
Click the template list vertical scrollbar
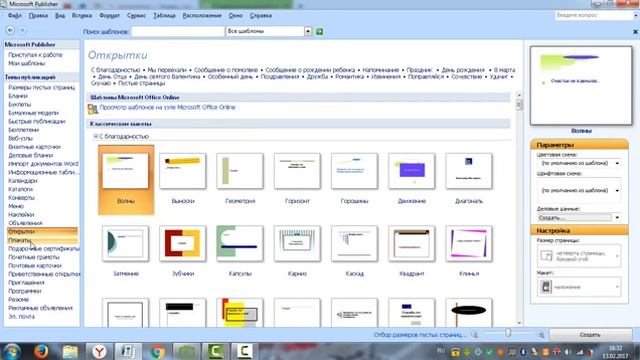(x=519, y=208)
